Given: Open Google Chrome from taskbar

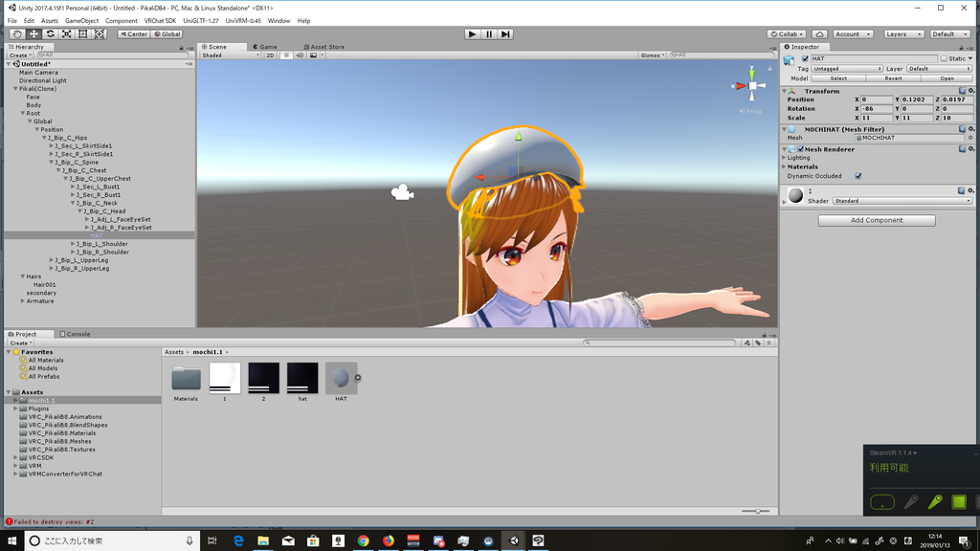Looking at the screenshot, I should point(363,541).
